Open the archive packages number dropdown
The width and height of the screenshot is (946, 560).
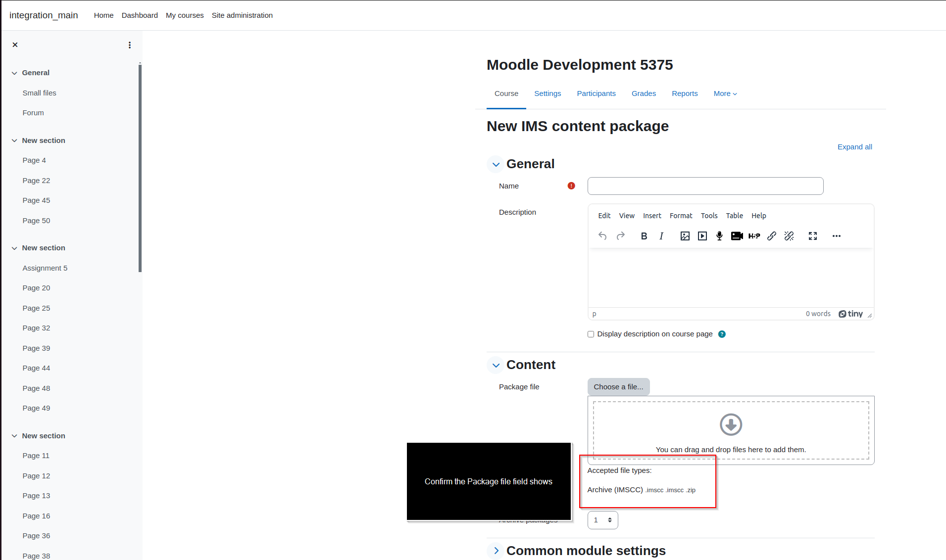tap(602, 520)
